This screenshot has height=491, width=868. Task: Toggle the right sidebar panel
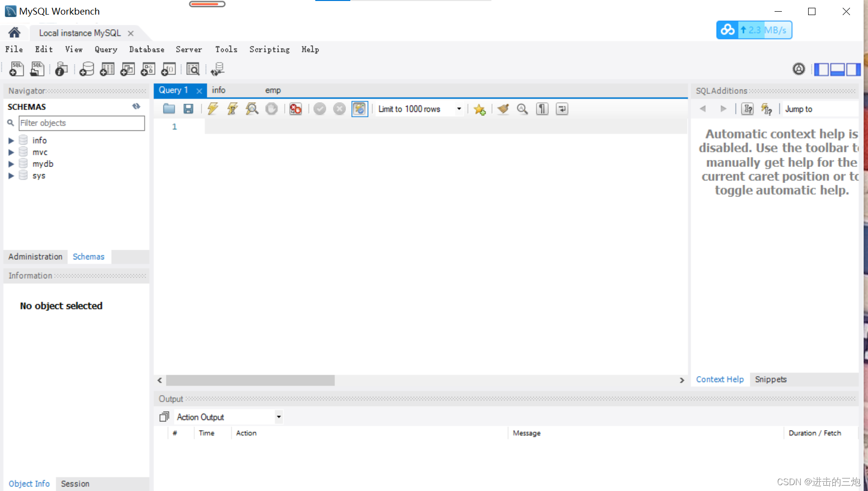853,69
